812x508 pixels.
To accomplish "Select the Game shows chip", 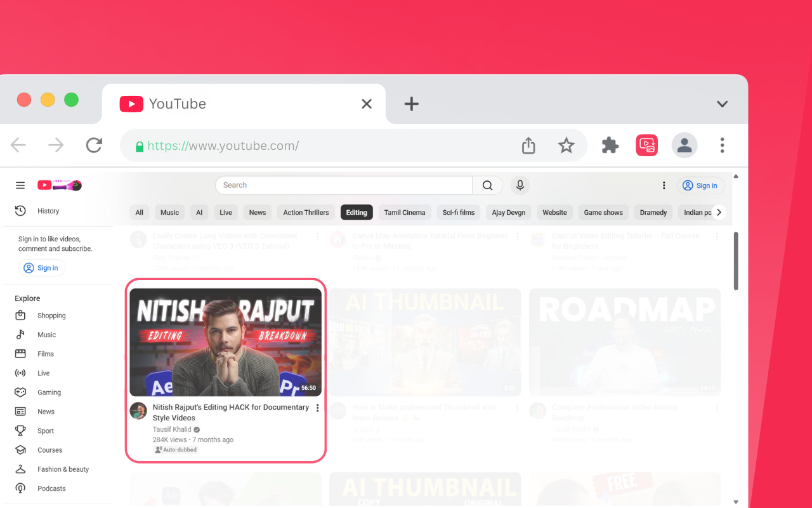I will tap(603, 213).
